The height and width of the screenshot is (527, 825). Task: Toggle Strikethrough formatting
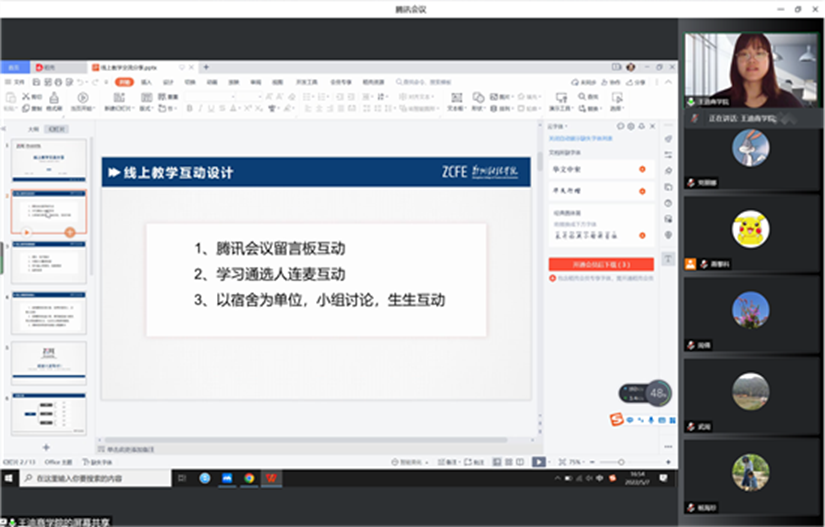222,108
